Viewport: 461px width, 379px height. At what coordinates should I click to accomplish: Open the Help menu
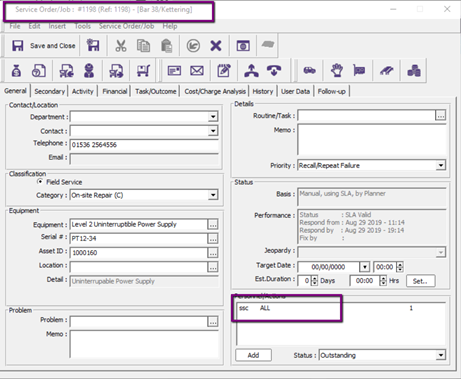[170, 26]
